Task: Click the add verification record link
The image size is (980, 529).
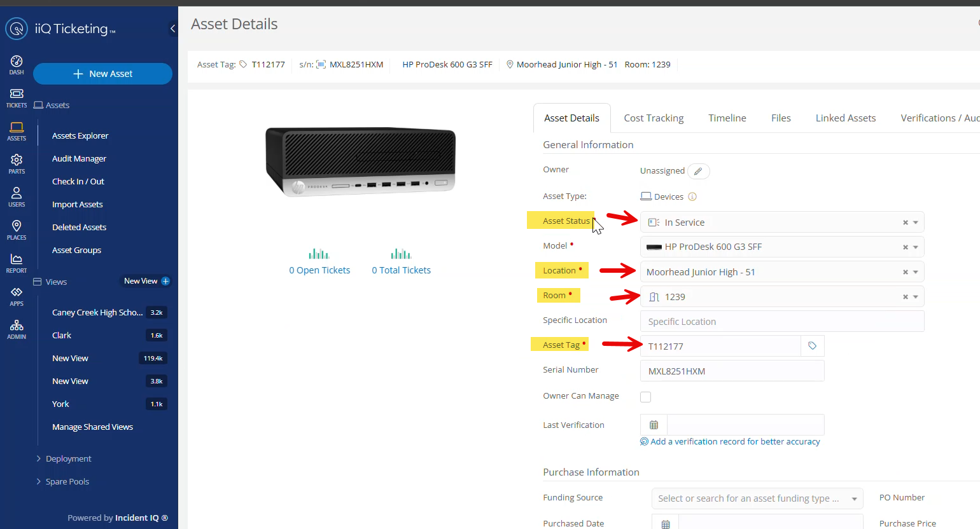Action: [734, 441]
